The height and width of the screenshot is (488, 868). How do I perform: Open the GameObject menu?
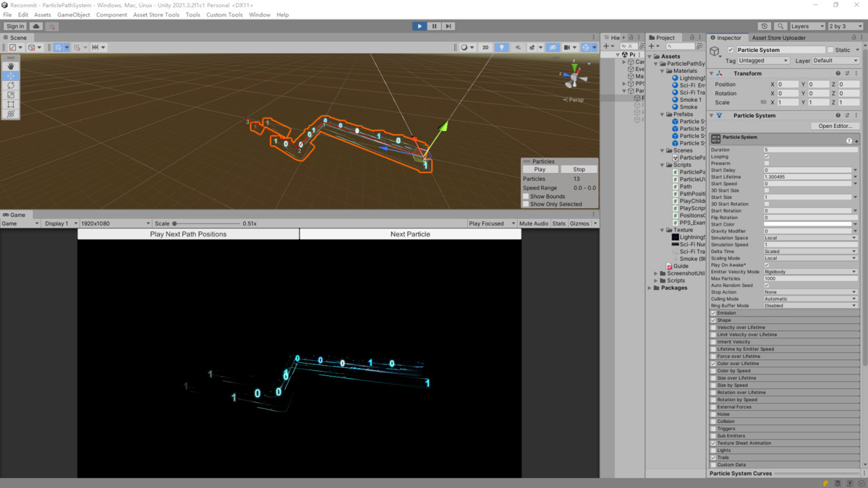(73, 14)
